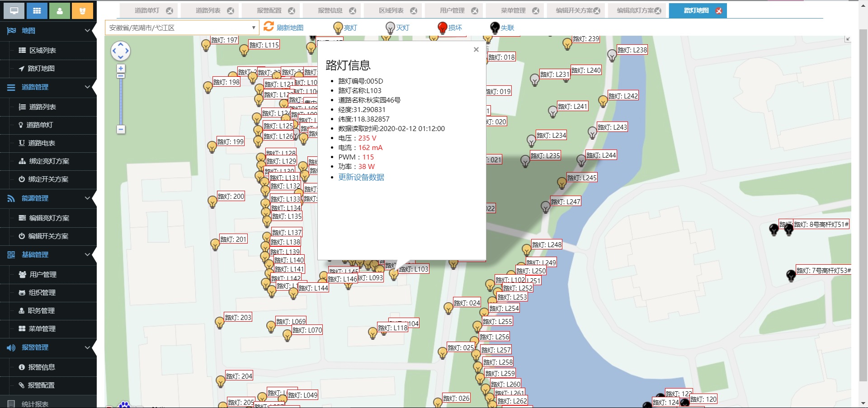Click the orange shield icon button
The image size is (868, 408).
click(82, 11)
